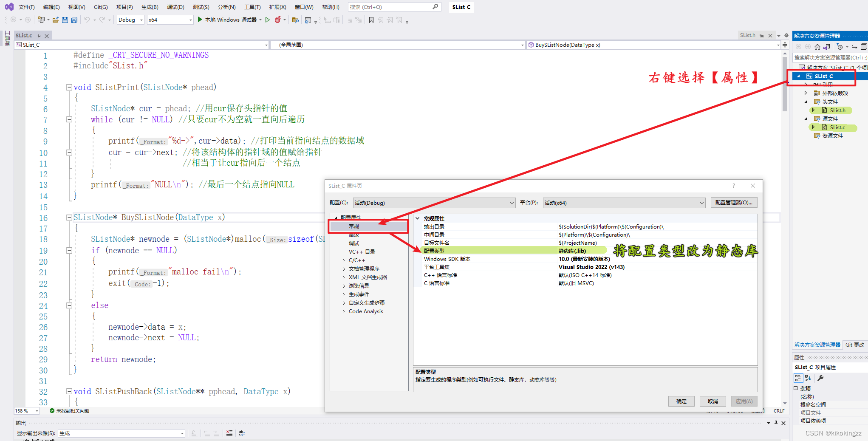Image resolution: width=868 pixels, height=441 pixels.
Task: Click the redo arrow icon
Action: tap(102, 20)
